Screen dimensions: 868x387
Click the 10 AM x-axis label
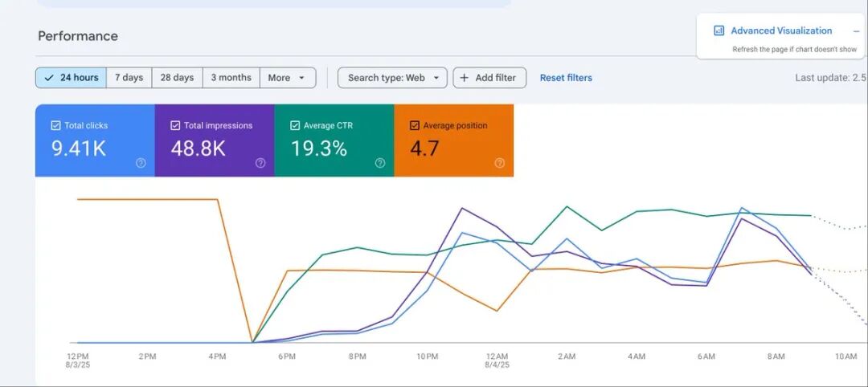pos(845,357)
